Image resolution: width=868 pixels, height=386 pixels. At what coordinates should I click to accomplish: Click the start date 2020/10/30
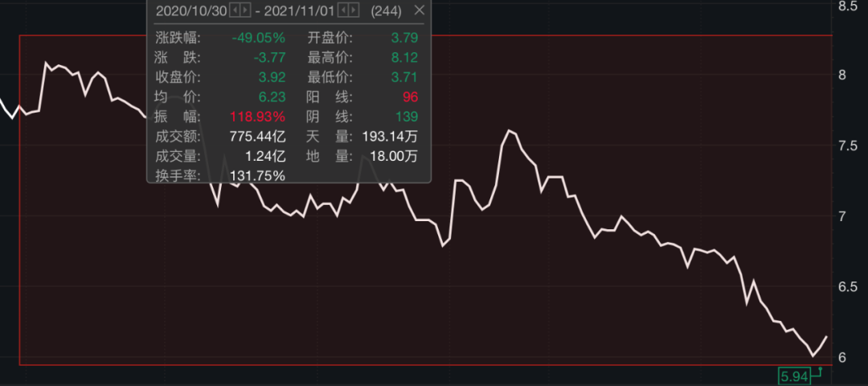tap(190, 10)
